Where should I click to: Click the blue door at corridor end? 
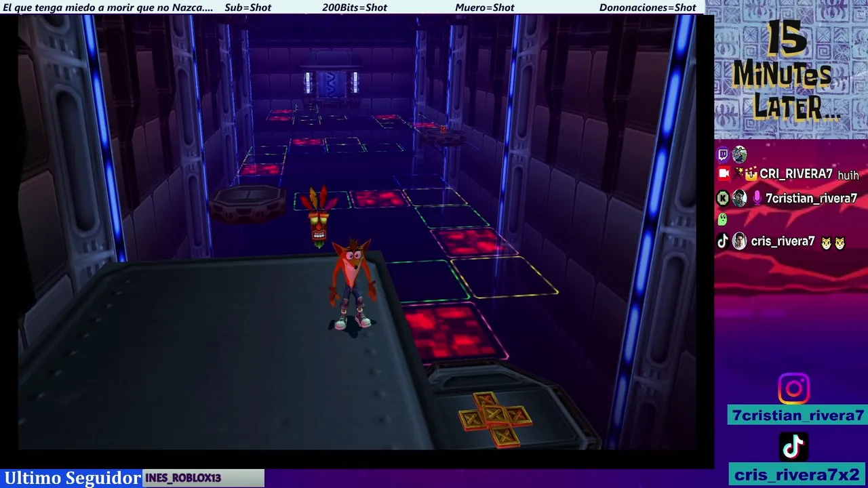(332, 83)
